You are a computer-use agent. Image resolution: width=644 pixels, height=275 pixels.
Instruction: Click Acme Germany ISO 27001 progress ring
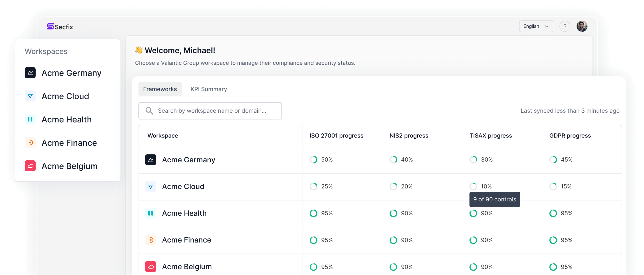[x=314, y=160]
